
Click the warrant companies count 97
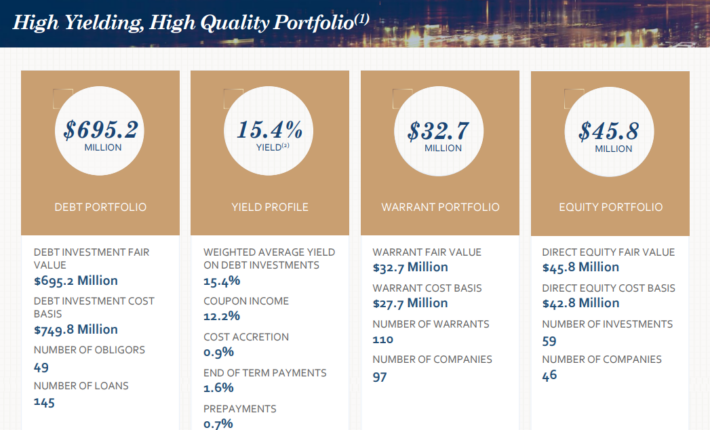[x=380, y=376]
